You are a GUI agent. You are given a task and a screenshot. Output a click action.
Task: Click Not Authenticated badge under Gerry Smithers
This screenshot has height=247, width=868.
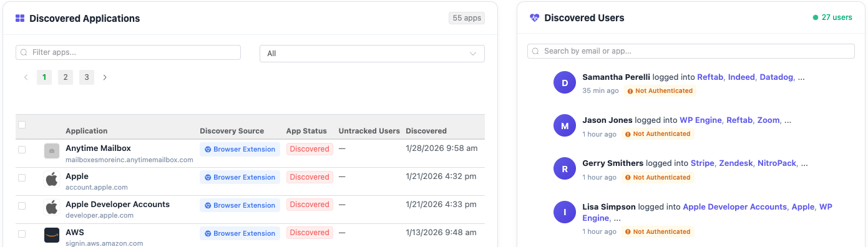658,177
